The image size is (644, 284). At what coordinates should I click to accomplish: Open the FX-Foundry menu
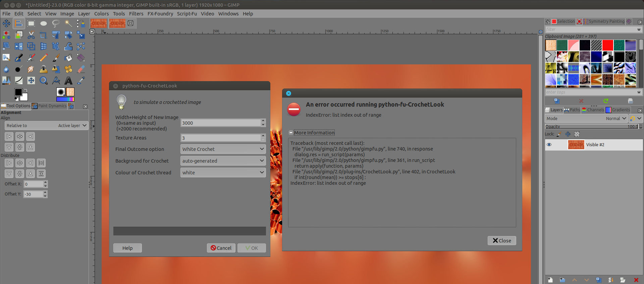tap(160, 14)
